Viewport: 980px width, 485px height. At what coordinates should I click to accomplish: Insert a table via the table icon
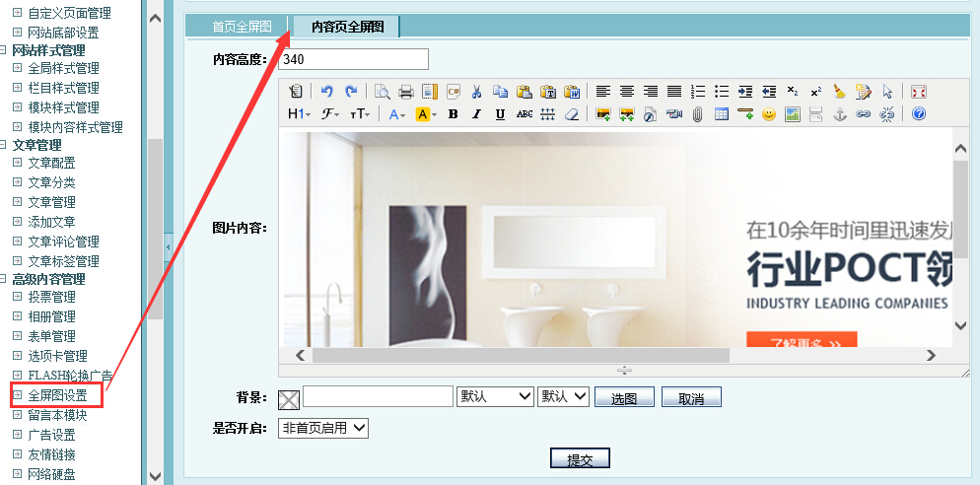tap(721, 114)
